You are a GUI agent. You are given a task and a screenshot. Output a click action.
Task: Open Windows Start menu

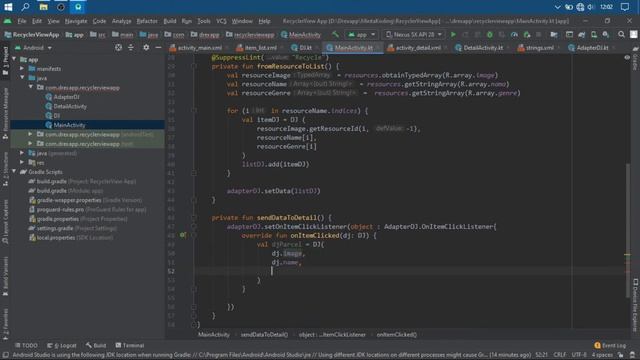click(x=8, y=7)
